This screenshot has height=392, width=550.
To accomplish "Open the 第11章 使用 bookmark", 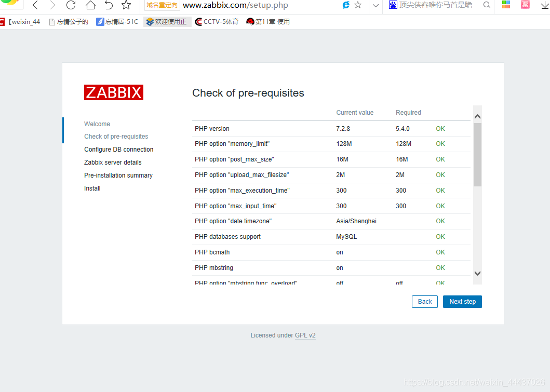I will tap(268, 22).
